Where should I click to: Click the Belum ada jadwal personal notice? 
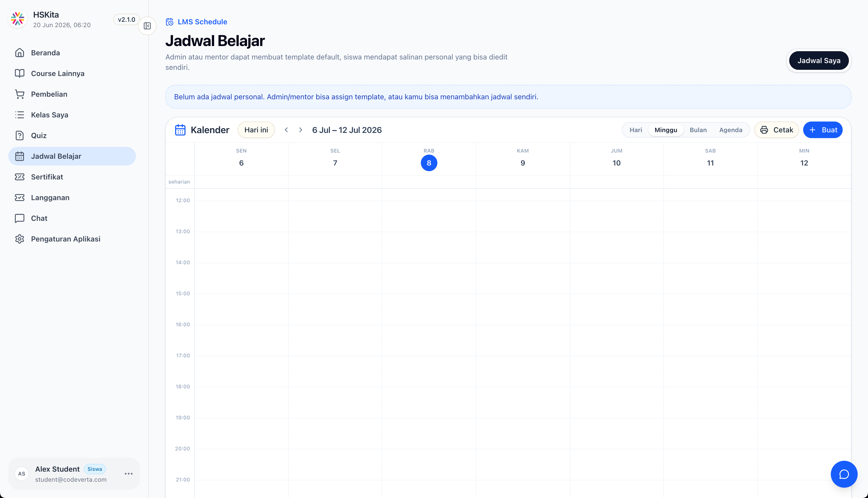(x=508, y=97)
